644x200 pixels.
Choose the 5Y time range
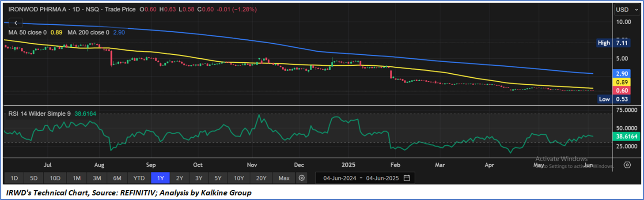(218, 178)
